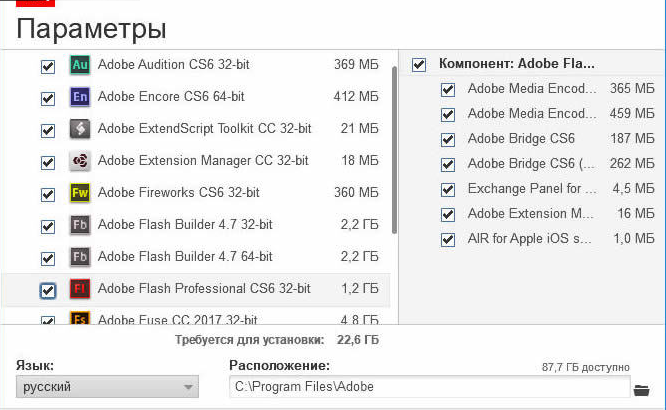
Task: Click the Extension Manager CC icon
Action: [x=80, y=161]
